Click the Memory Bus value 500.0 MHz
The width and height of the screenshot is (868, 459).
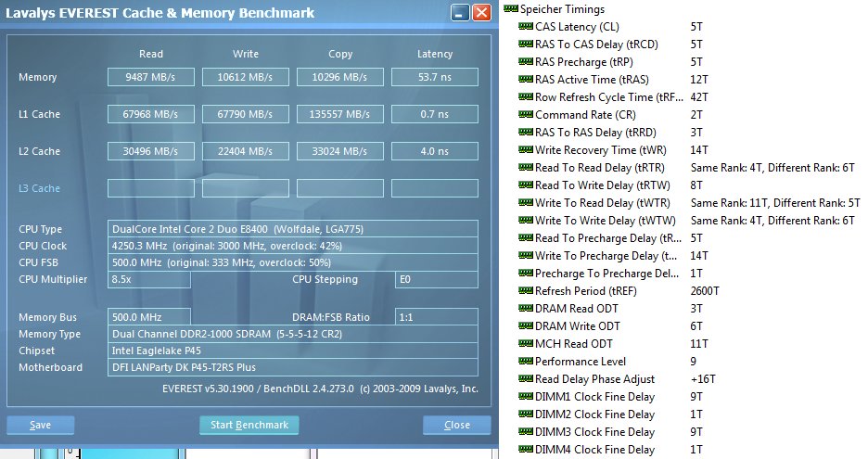[149, 317]
